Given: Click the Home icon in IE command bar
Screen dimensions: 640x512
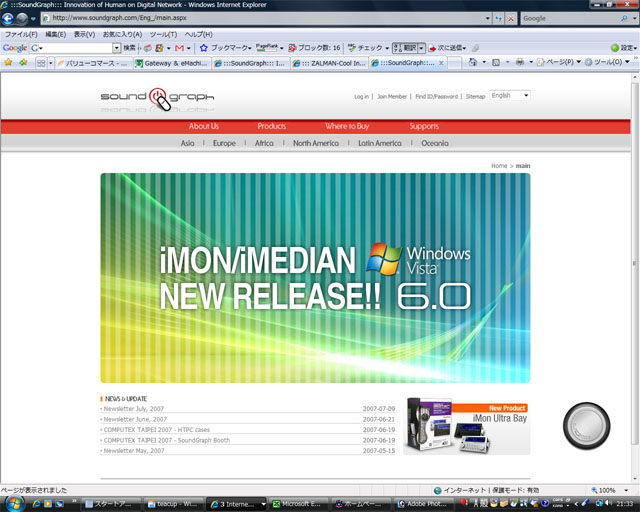Looking at the screenshot, I should (473, 62).
